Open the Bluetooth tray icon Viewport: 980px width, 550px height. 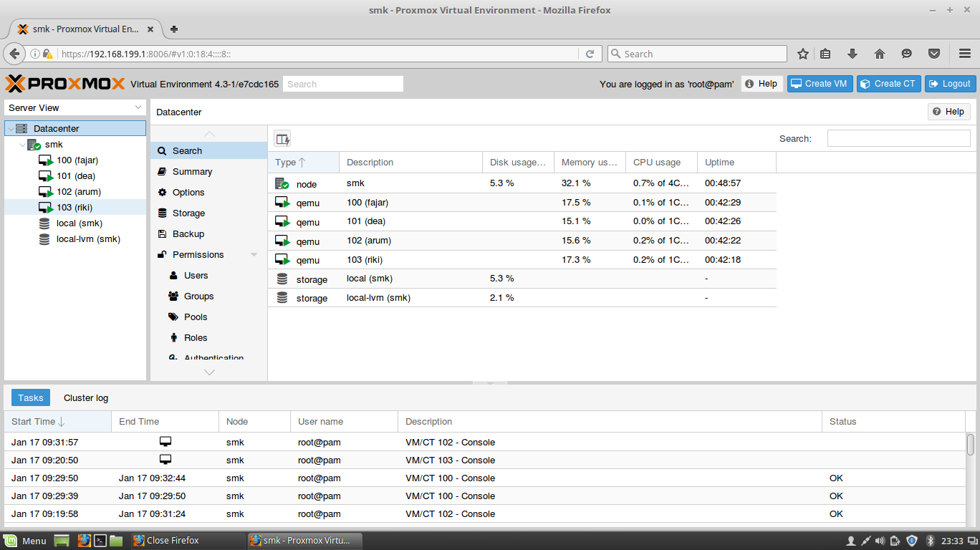click(931, 541)
